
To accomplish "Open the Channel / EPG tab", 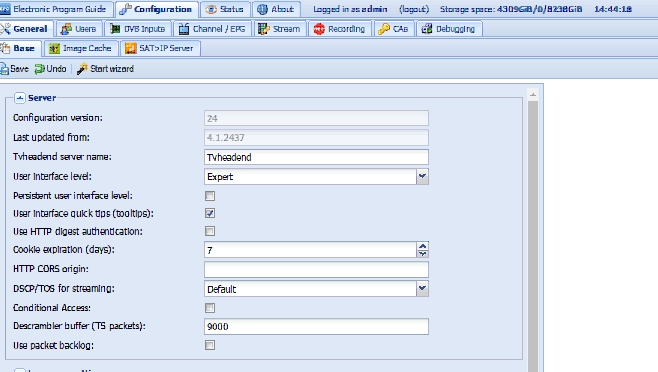I will pos(212,29).
